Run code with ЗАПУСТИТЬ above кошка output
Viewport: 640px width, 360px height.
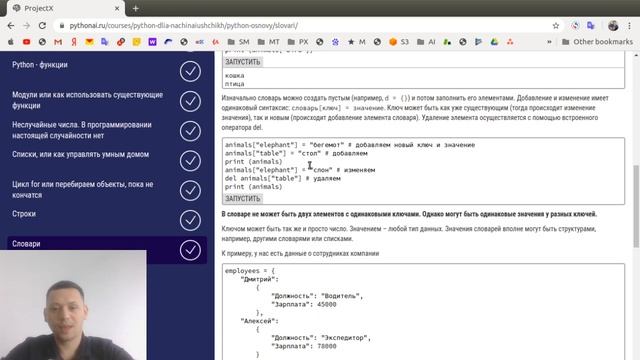[x=243, y=62]
